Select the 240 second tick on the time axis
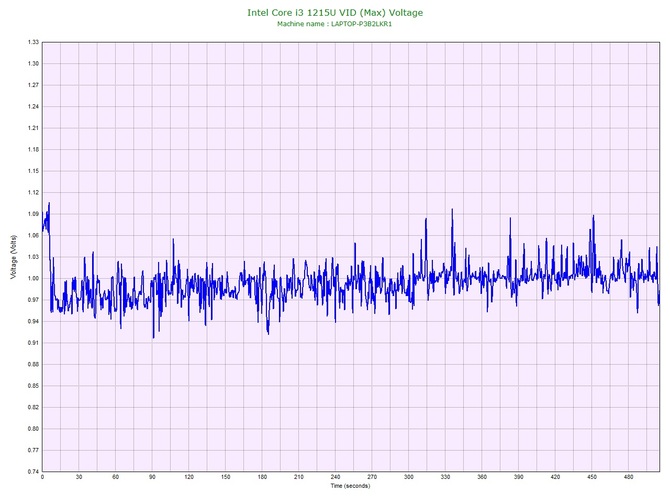 (335, 478)
